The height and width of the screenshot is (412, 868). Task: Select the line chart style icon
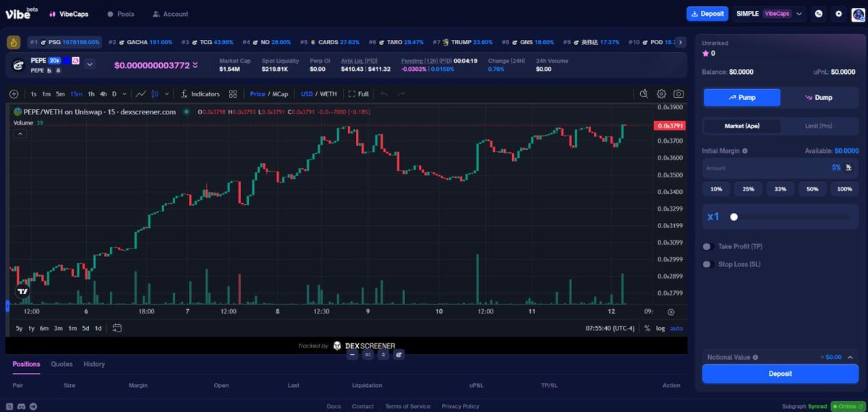click(x=141, y=94)
